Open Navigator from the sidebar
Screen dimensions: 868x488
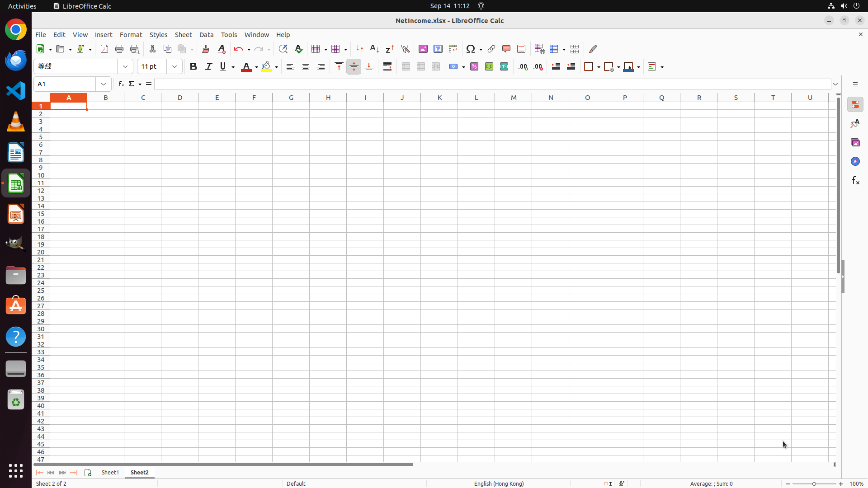[855, 161]
